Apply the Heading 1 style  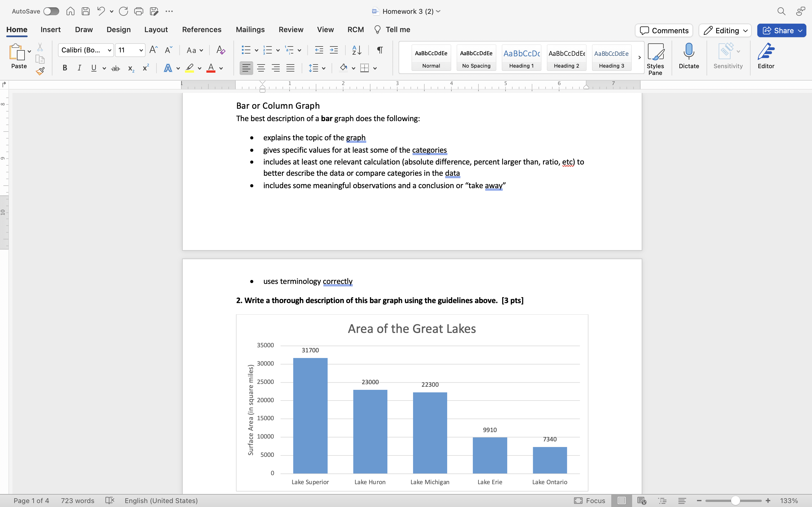coord(521,57)
